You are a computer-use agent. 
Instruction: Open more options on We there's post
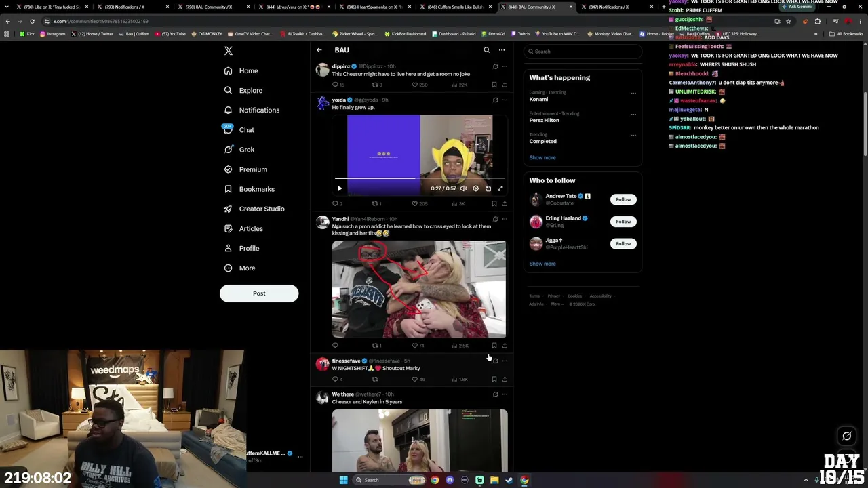coord(505,394)
